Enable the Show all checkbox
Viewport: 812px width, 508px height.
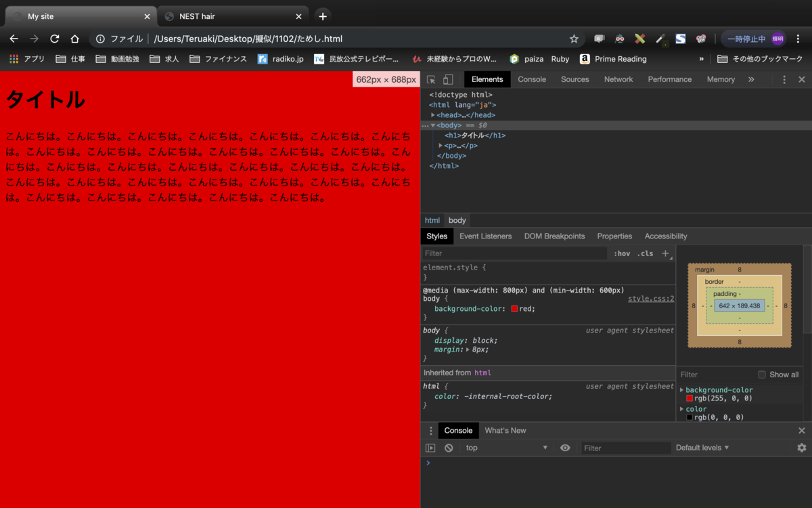[762, 375]
